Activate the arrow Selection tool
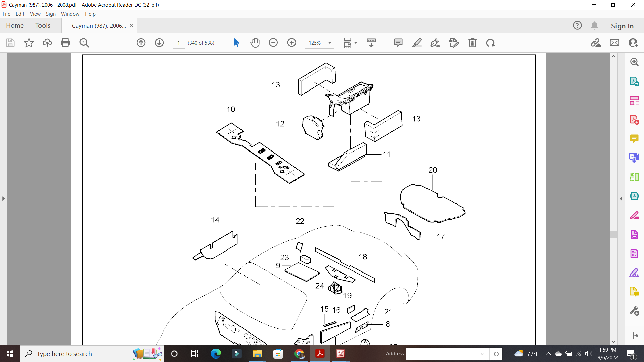This screenshot has height=362, width=644. tap(236, 43)
